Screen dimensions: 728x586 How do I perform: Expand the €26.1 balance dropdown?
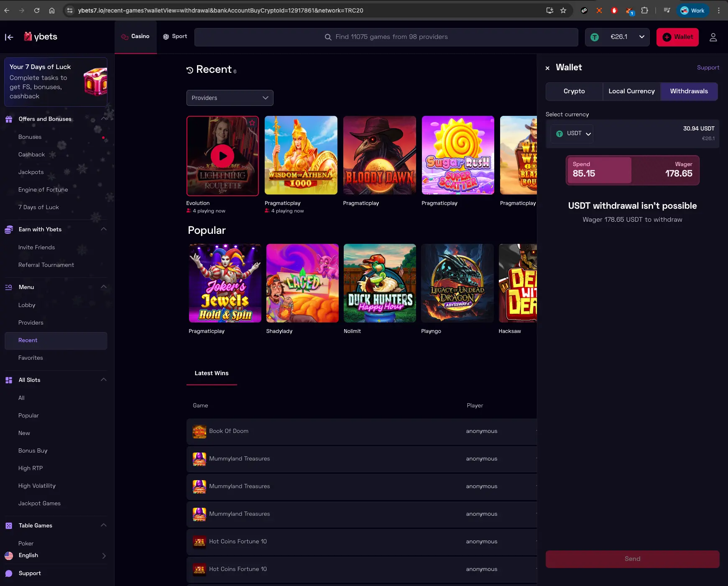pos(642,37)
